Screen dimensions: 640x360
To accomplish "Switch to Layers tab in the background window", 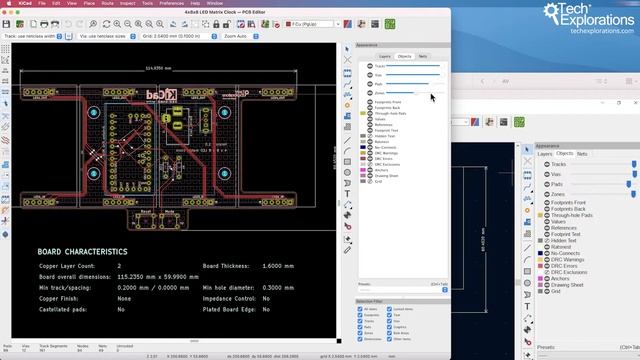I will coord(544,154).
